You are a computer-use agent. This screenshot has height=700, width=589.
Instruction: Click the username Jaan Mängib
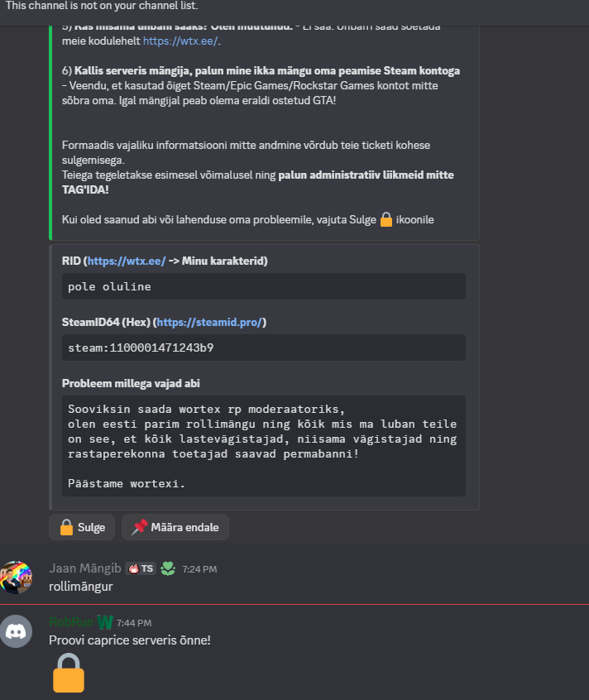pos(85,568)
